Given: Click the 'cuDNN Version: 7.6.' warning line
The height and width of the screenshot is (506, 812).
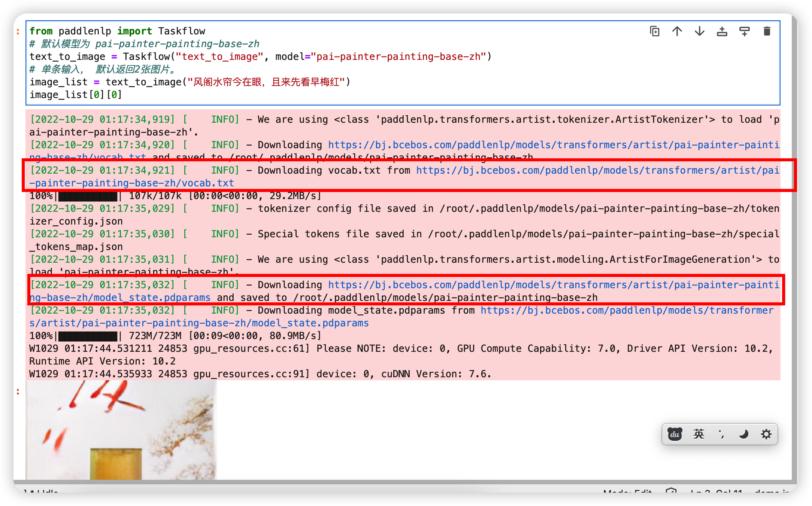Looking at the screenshot, I should click(x=260, y=374).
